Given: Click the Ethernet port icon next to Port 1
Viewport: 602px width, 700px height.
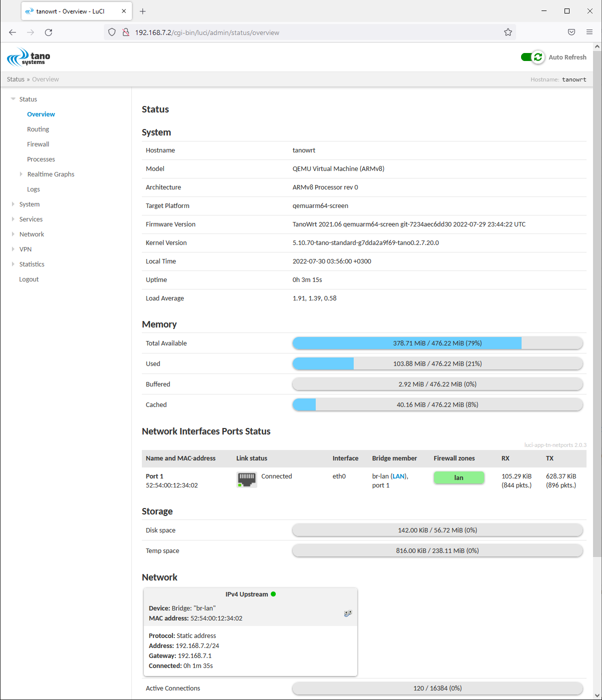Looking at the screenshot, I should click(x=246, y=479).
